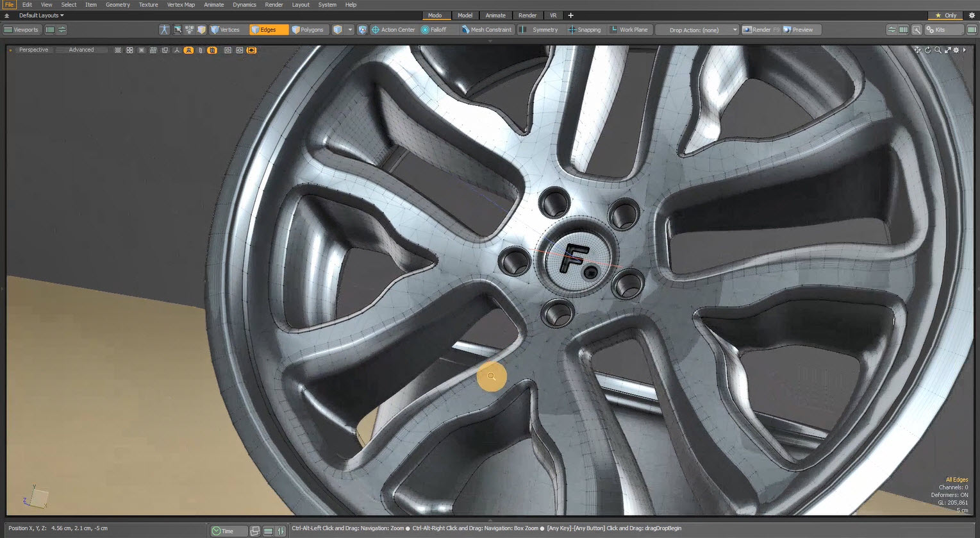
Task: Toggle Snapping on the toolbar
Action: [584, 29]
